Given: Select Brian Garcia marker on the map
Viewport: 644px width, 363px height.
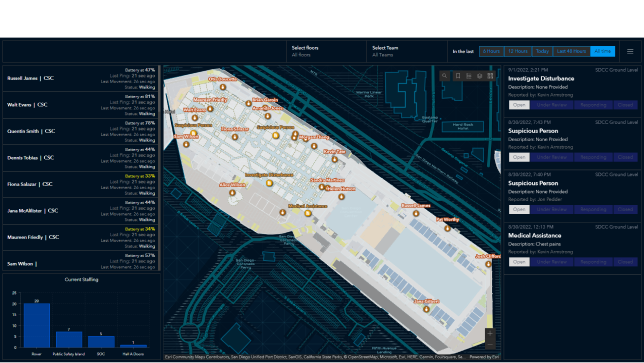Looking at the screenshot, I should 248,103.
